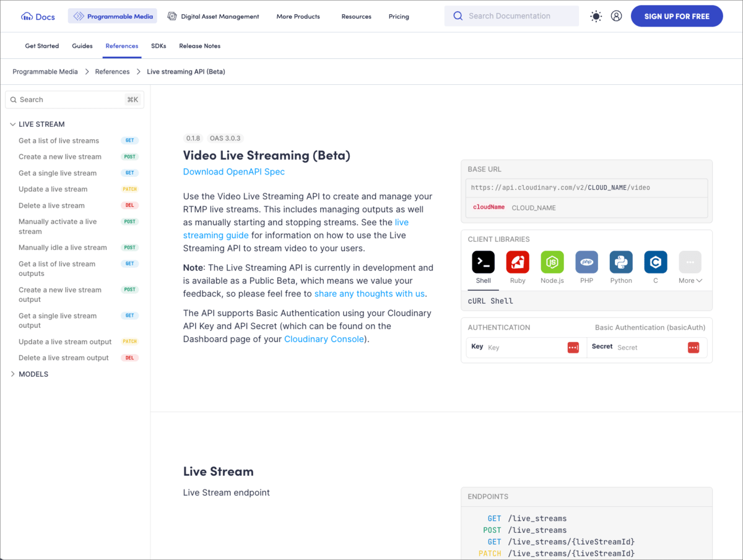Image resolution: width=743 pixels, height=560 pixels.
Task: Click share any thoughts with us link
Action: 370,293
